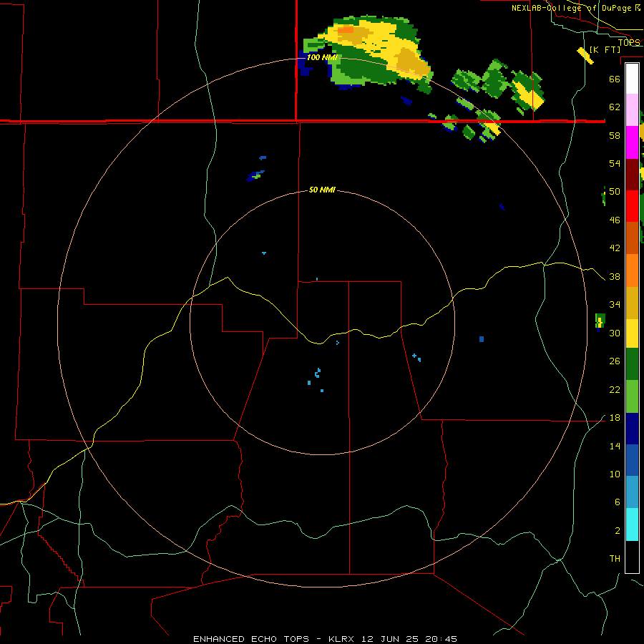Screen dimensions: 644x644
Task: Select the light pink legend swatch
Action: pyautogui.click(x=632, y=109)
